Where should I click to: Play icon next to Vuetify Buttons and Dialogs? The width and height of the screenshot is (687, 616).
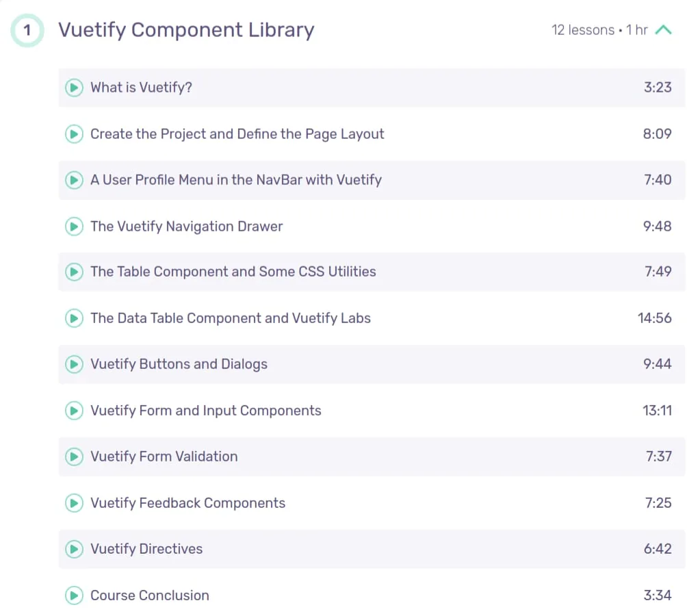(x=74, y=364)
